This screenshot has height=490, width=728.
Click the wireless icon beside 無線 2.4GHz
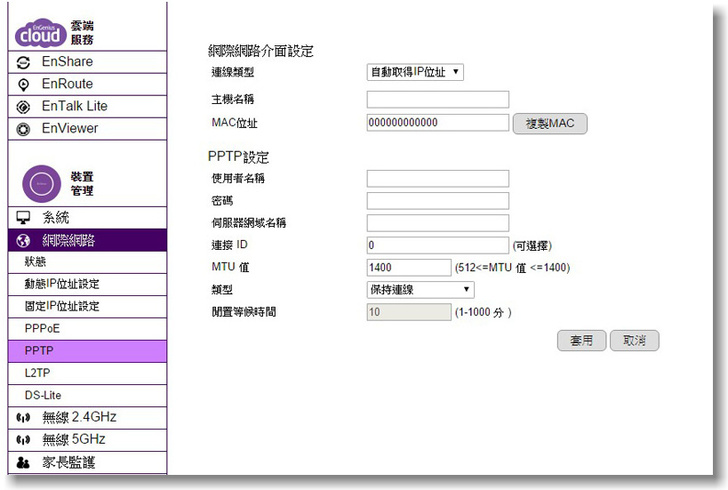23,418
